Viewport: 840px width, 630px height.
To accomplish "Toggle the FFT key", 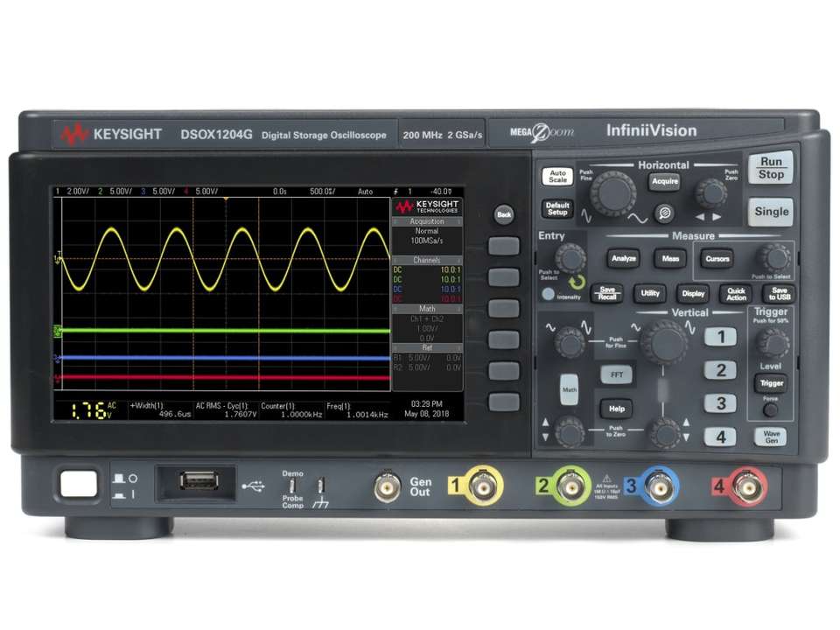I will pyautogui.click(x=617, y=375).
